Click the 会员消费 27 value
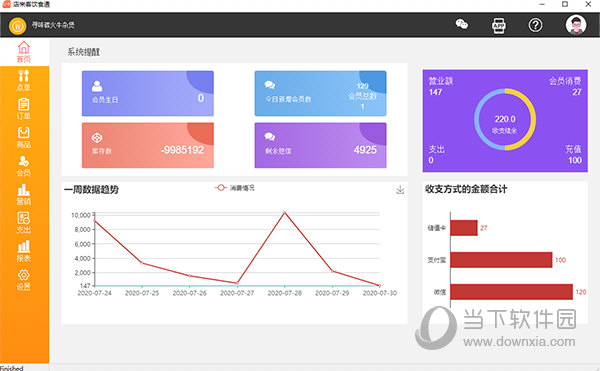 pyautogui.click(x=577, y=92)
